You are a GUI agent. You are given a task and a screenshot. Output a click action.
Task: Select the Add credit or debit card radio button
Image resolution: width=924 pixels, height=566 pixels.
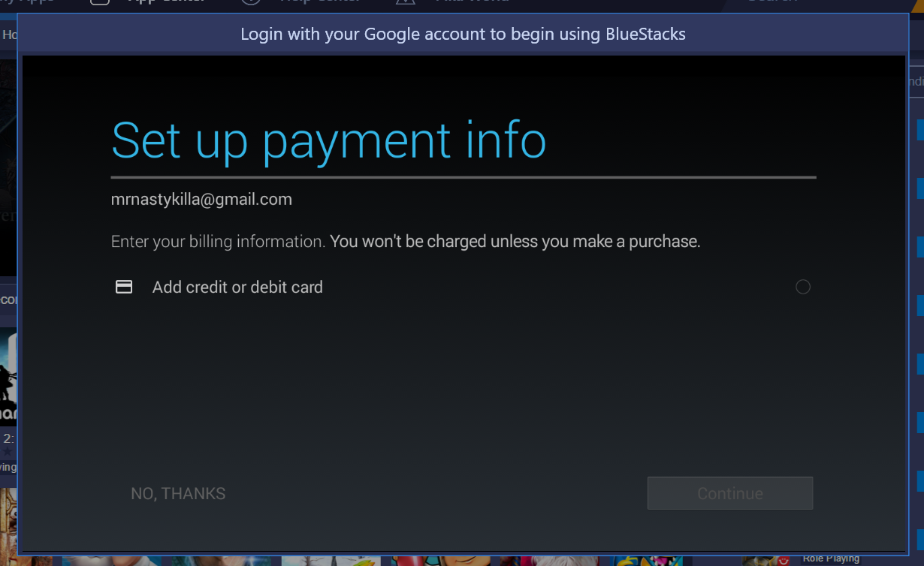click(803, 287)
